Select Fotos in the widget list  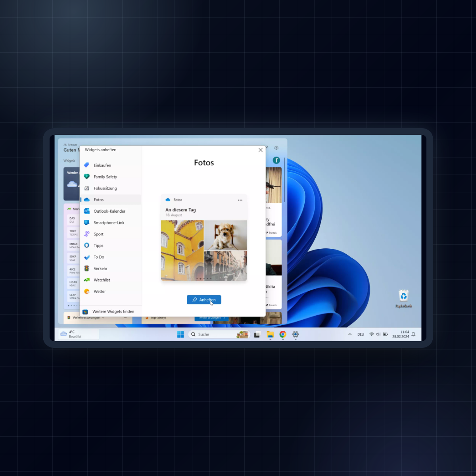[111, 200]
